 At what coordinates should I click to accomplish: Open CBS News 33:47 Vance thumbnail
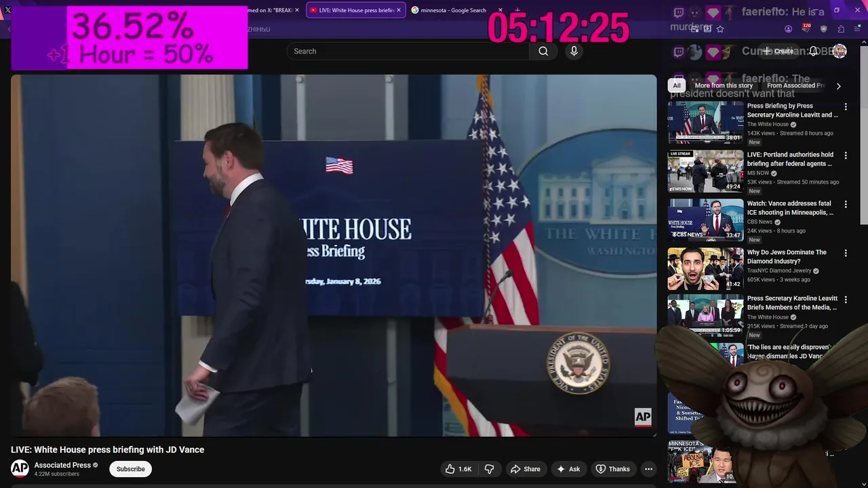705,220
